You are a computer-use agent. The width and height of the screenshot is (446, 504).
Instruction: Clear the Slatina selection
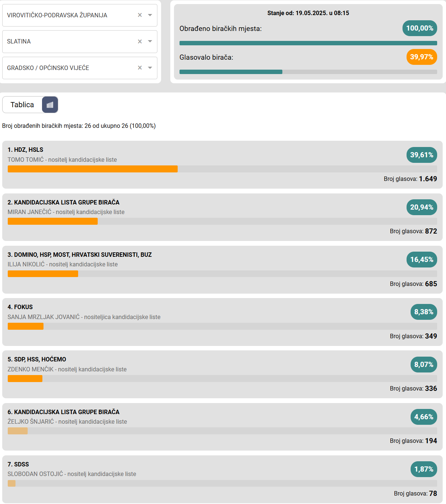click(140, 42)
